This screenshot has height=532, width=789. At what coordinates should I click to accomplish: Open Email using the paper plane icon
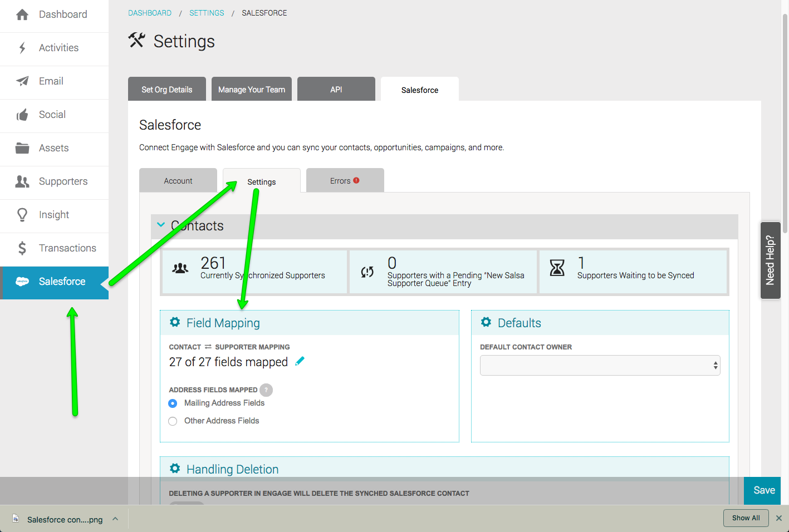pyautogui.click(x=22, y=81)
